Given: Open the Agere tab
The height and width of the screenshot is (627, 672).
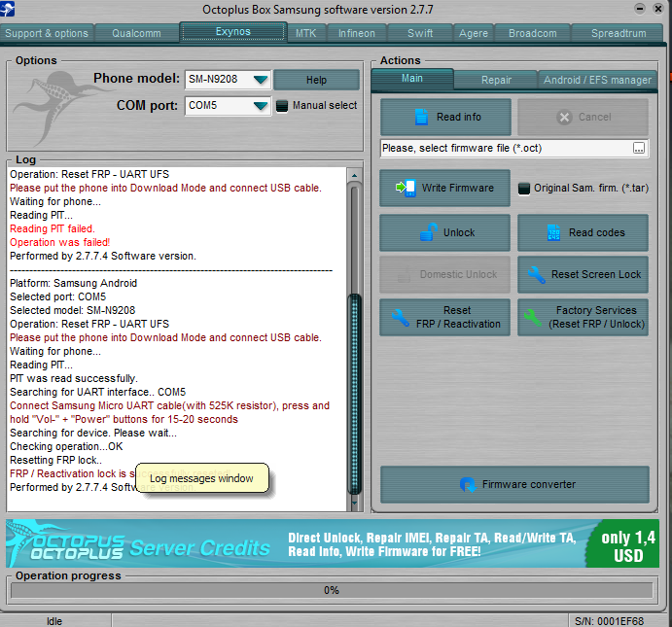Looking at the screenshot, I should tap(474, 33).
